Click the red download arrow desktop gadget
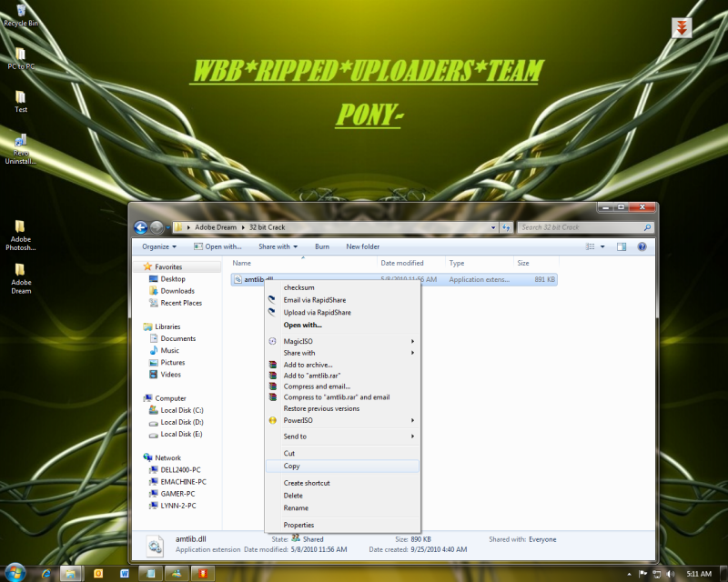 click(681, 28)
